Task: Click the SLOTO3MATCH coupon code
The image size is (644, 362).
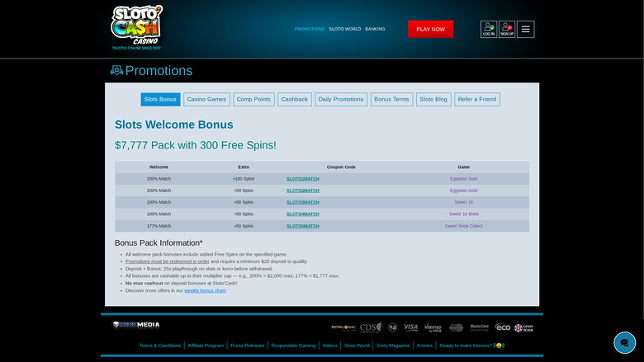Action: coord(303,202)
